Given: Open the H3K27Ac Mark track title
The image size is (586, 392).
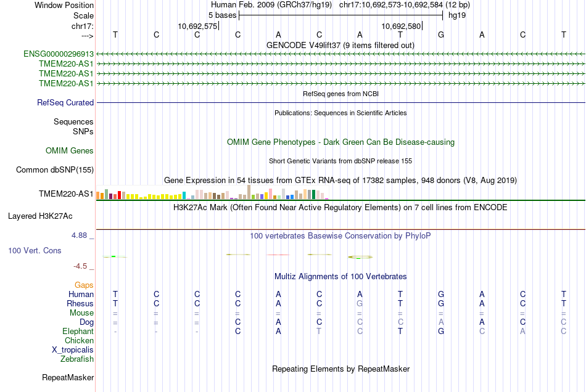Looking at the screenshot, I should click(x=340, y=208).
